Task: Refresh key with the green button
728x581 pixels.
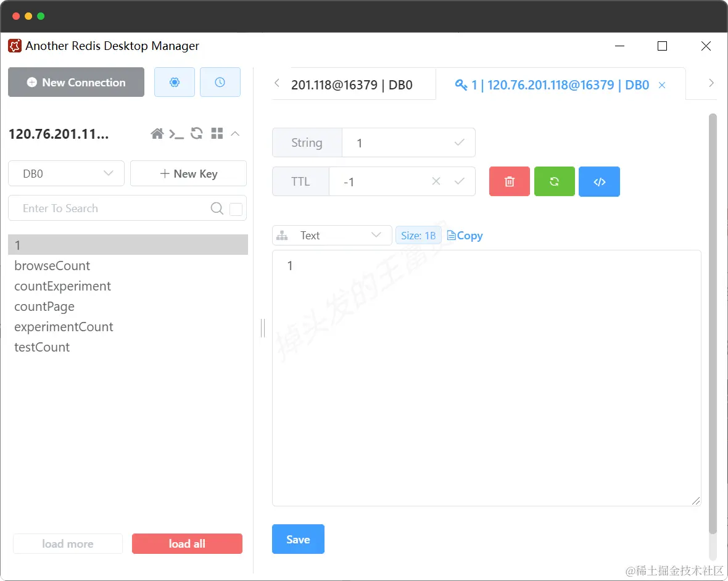Action: 555,181
